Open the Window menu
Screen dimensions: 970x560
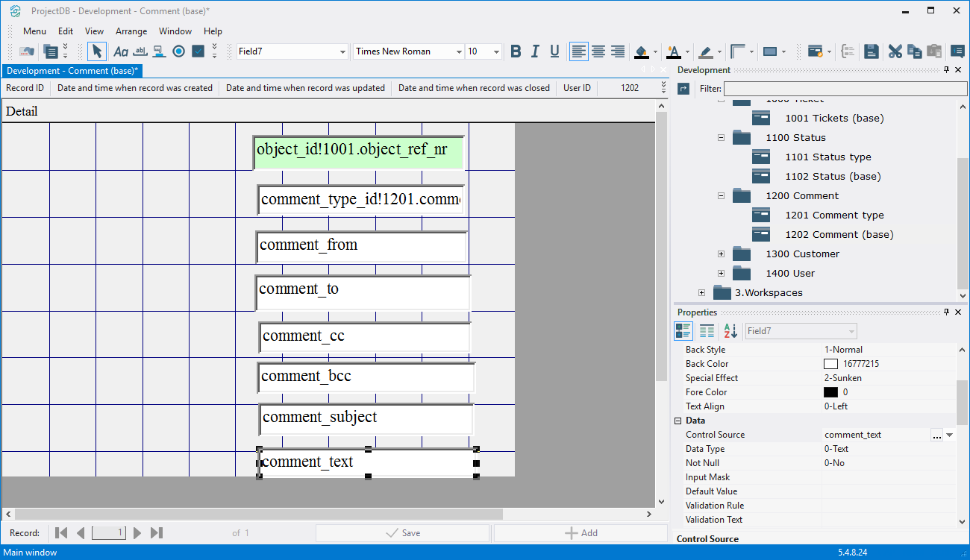click(175, 31)
